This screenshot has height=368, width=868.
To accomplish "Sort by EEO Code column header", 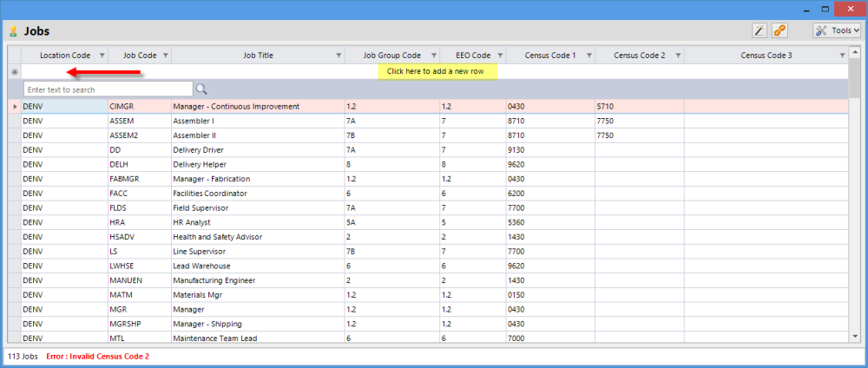I will click(473, 56).
